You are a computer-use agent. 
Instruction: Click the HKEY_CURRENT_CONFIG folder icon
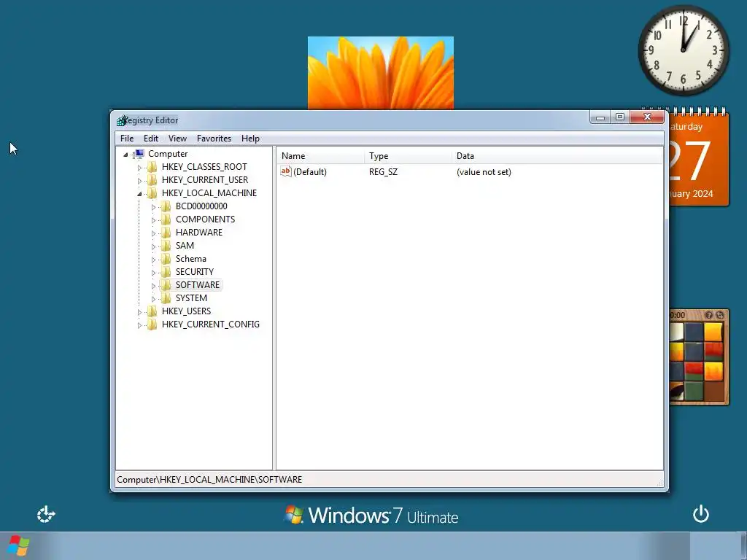[x=152, y=324]
